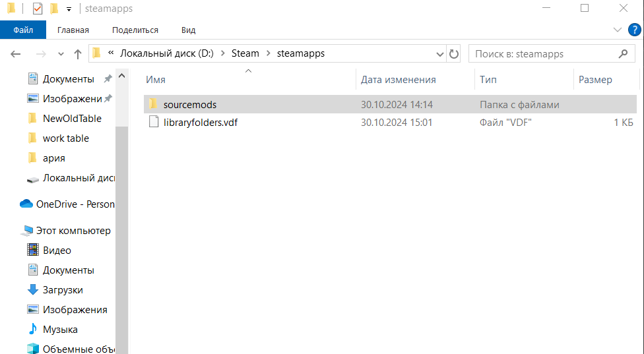Click the size cell 1 КБ
The width and height of the screenshot is (644, 354).
click(x=624, y=122)
